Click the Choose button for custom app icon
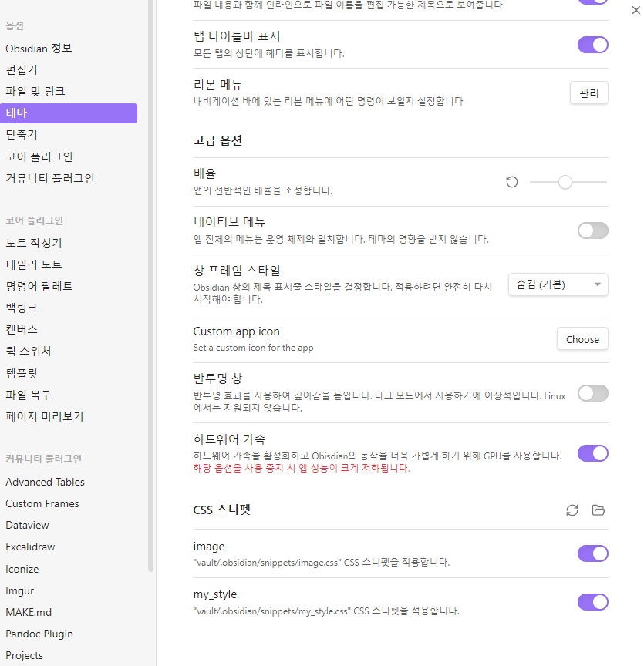The image size is (644, 666). pyautogui.click(x=582, y=339)
